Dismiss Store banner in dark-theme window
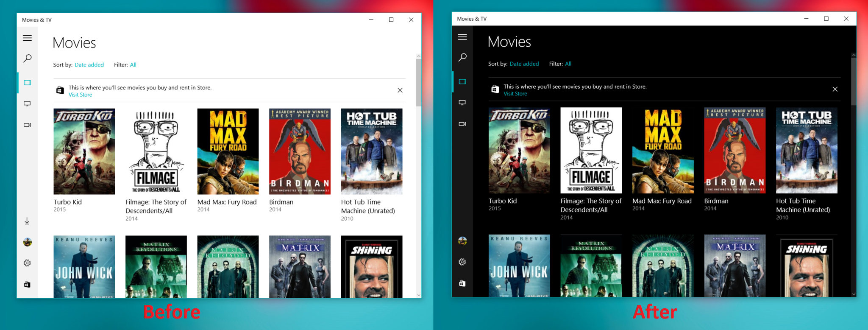The image size is (868, 330). point(835,89)
